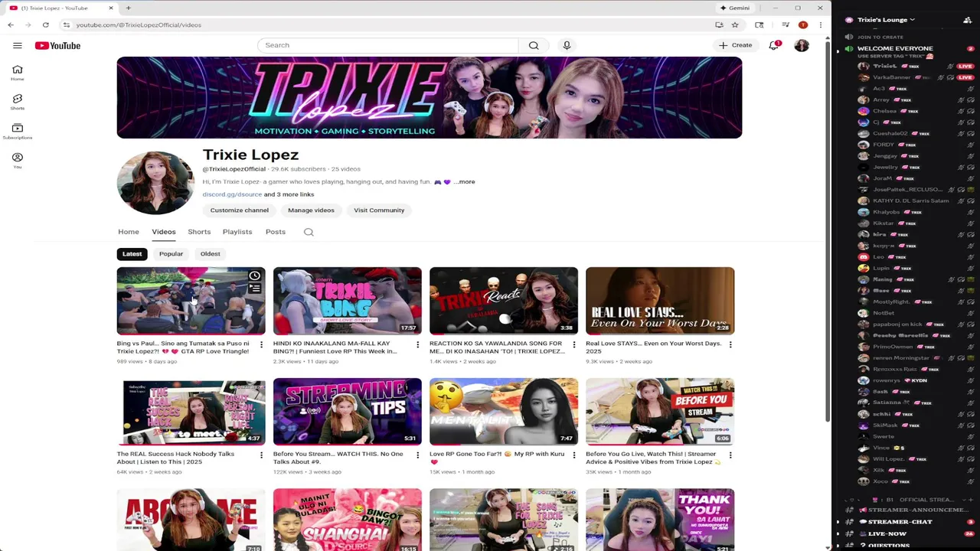Select the Latest filter chip
Screen dimensions: 980x551
(132, 254)
